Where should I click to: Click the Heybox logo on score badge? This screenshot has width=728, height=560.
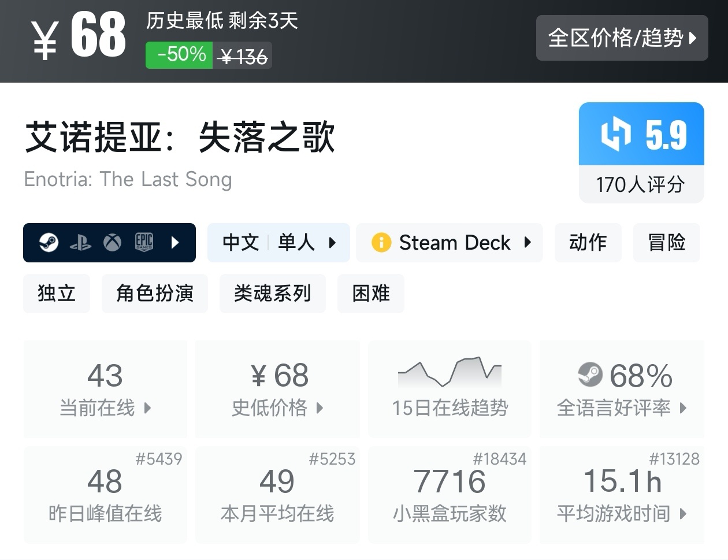coord(615,134)
